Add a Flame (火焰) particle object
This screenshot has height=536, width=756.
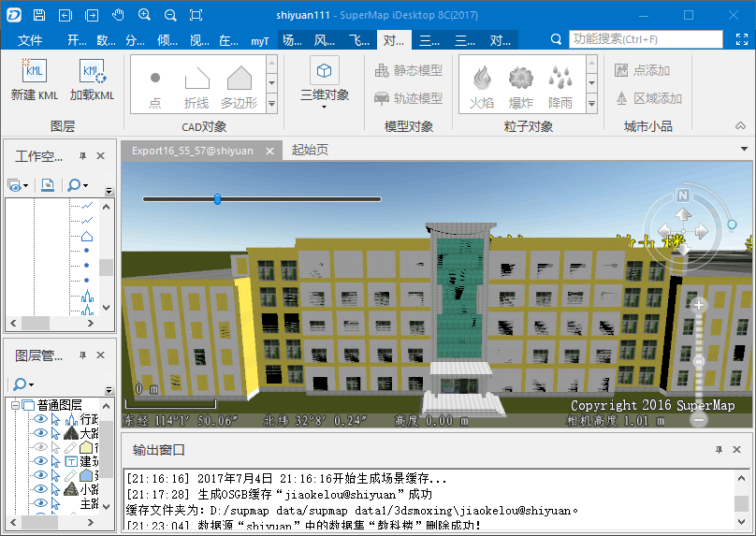[482, 85]
